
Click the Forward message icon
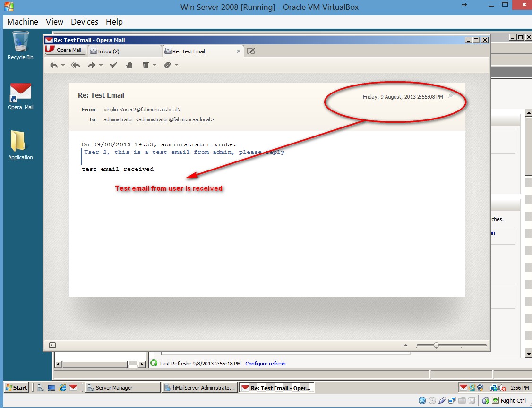(x=91, y=65)
